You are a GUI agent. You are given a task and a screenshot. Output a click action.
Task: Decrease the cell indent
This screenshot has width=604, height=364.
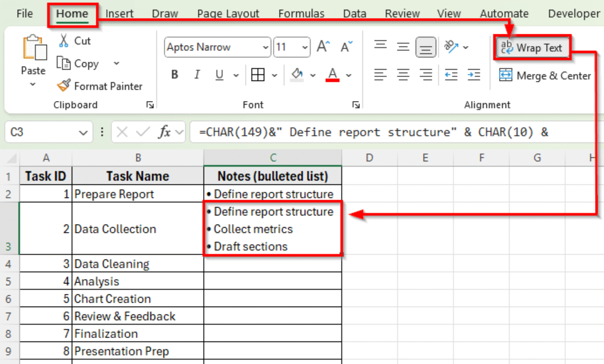[x=451, y=74]
